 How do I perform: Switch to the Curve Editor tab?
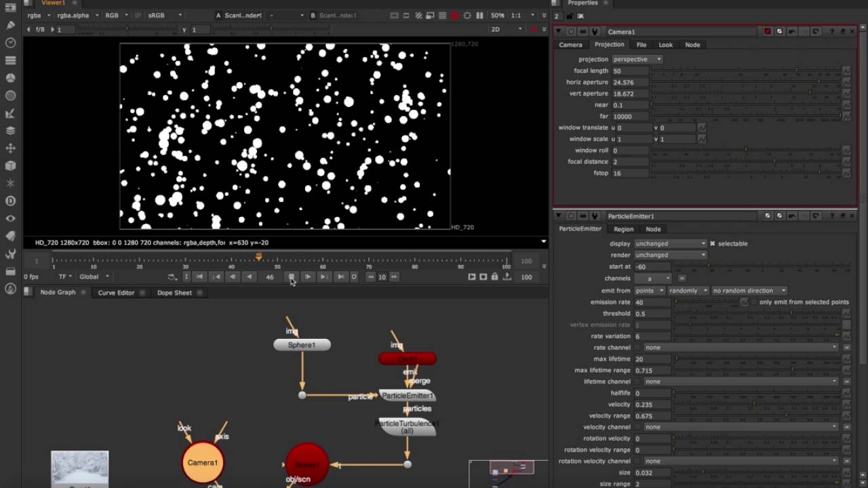point(116,293)
